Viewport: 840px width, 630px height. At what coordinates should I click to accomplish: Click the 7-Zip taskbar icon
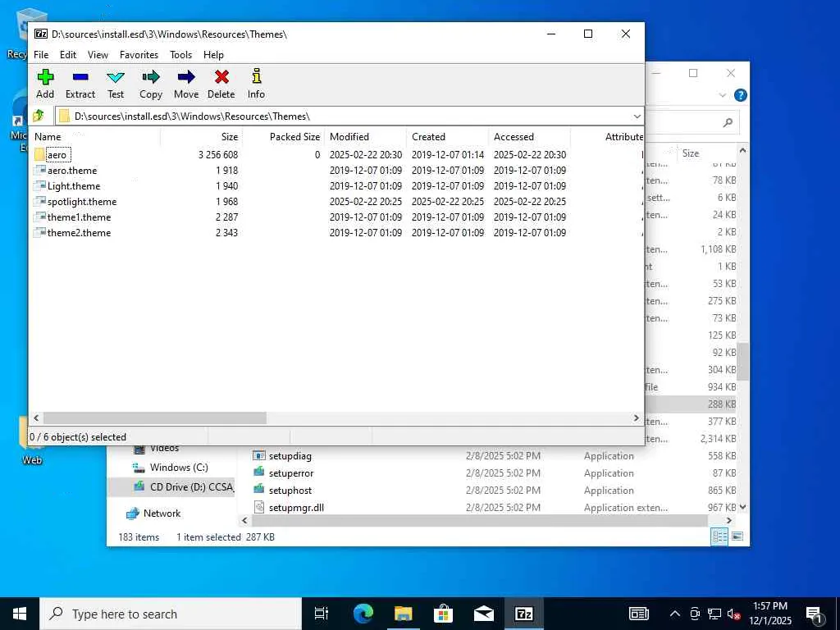coord(523,614)
